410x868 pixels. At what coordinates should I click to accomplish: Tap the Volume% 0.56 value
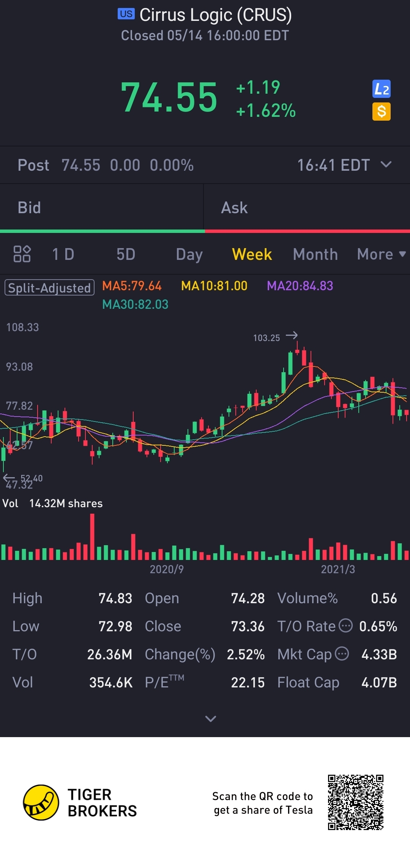(384, 598)
